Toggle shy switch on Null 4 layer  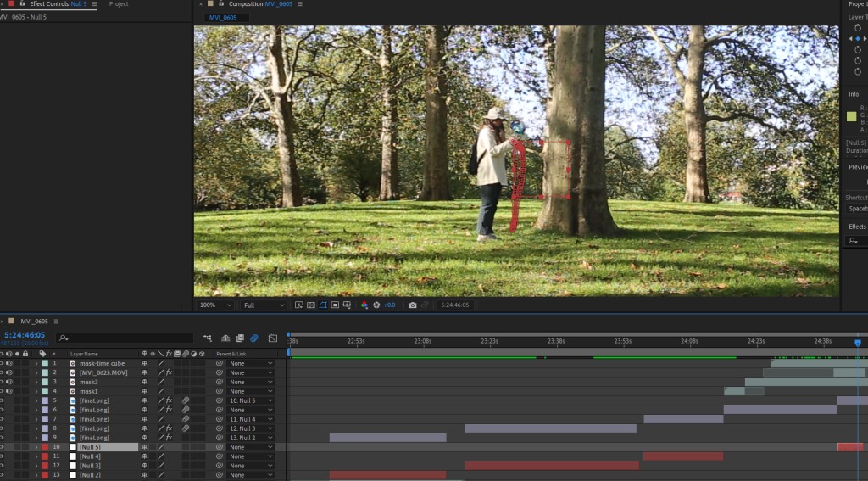[x=144, y=456]
